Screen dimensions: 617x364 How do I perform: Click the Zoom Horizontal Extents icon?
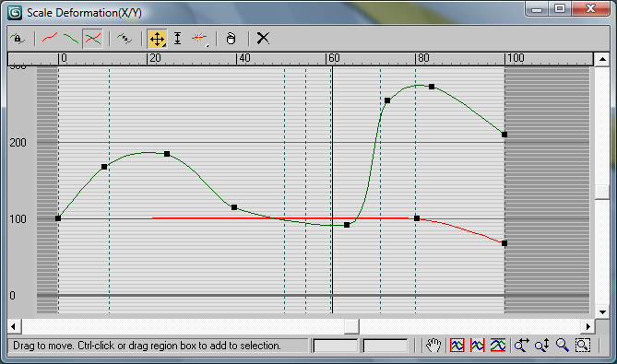(x=478, y=346)
